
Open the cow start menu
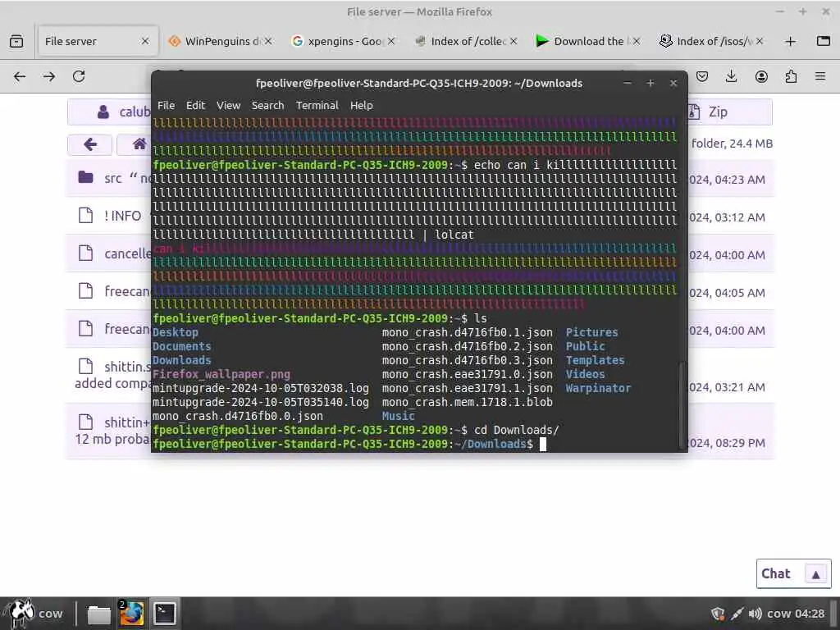pyautogui.click(x=32, y=613)
